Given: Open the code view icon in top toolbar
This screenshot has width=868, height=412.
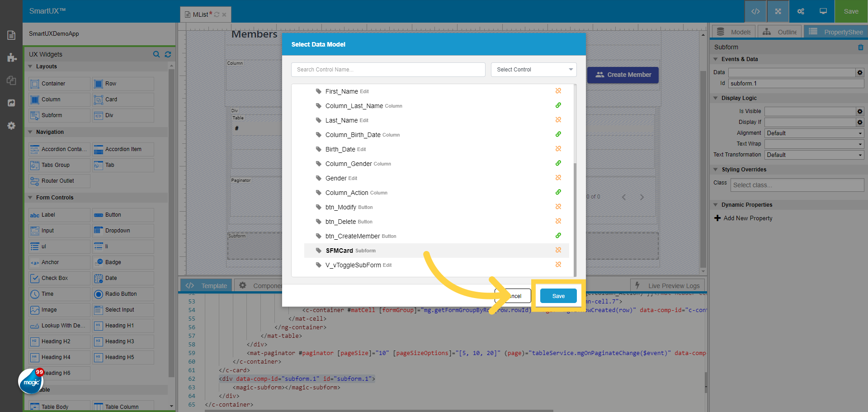Looking at the screenshot, I should tap(755, 11).
